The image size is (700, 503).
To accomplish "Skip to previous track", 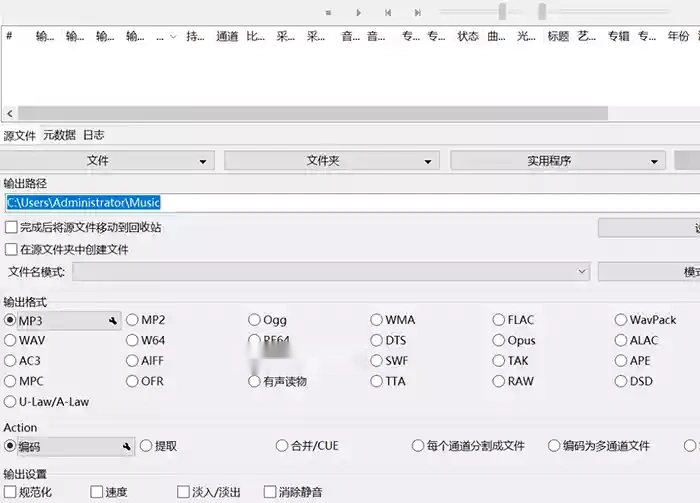I will point(388,12).
